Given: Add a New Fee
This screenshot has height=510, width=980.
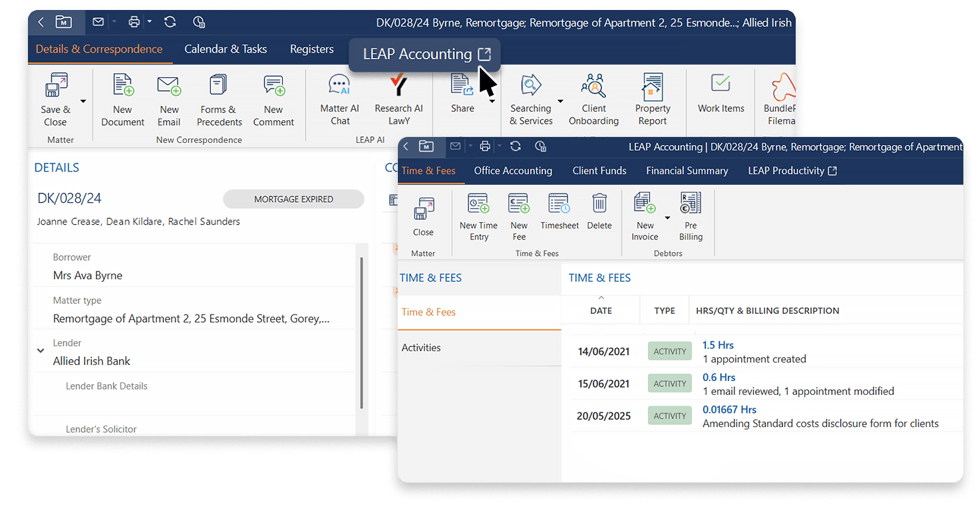Looking at the screenshot, I should [x=519, y=217].
